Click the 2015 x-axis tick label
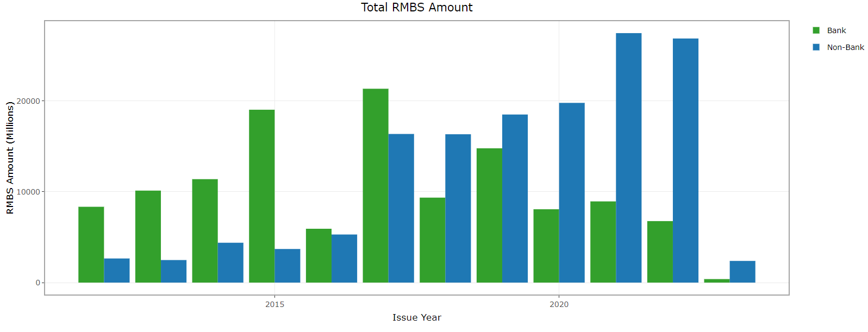Screen dimensions: 868x332 point(274,304)
